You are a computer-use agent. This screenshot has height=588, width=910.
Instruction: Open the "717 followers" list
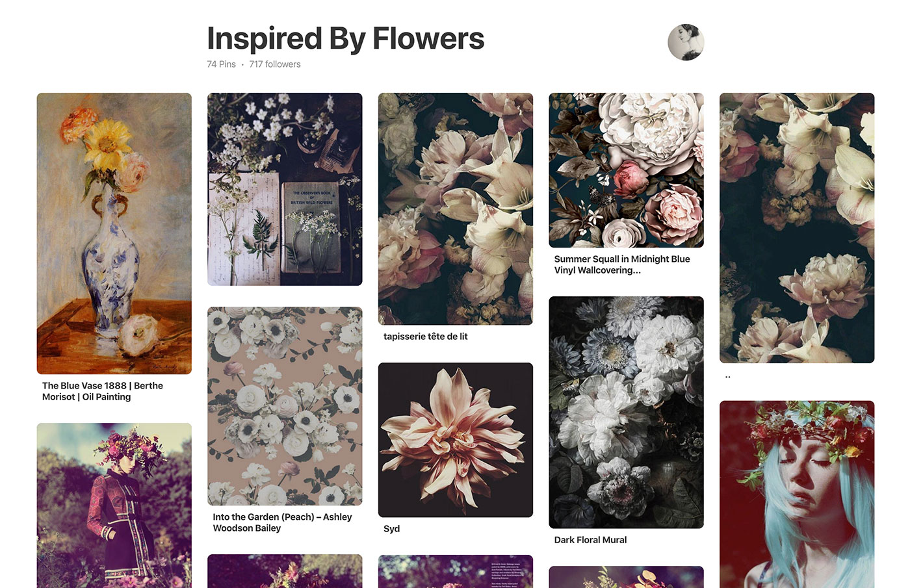(274, 64)
